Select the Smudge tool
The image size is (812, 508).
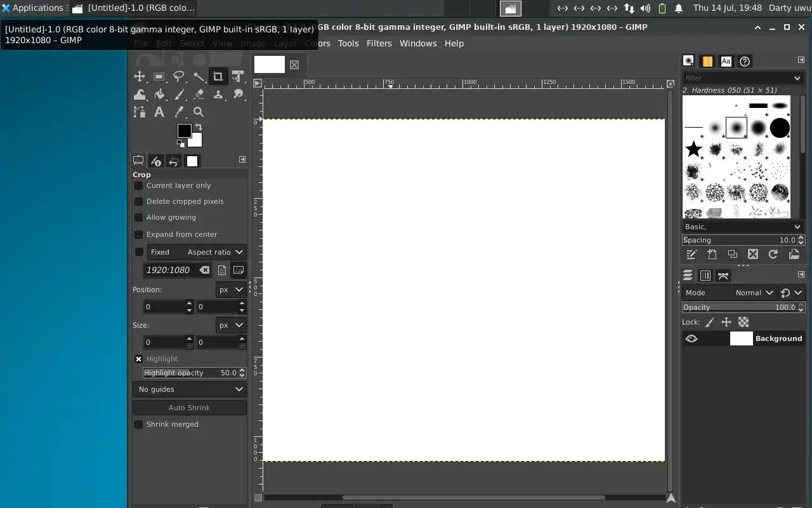point(238,95)
